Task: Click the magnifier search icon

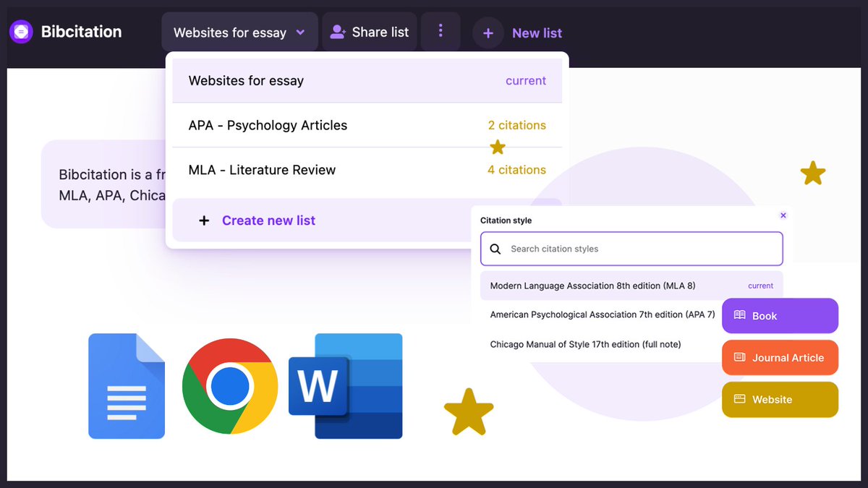Action: pyautogui.click(x=495, y=249)
